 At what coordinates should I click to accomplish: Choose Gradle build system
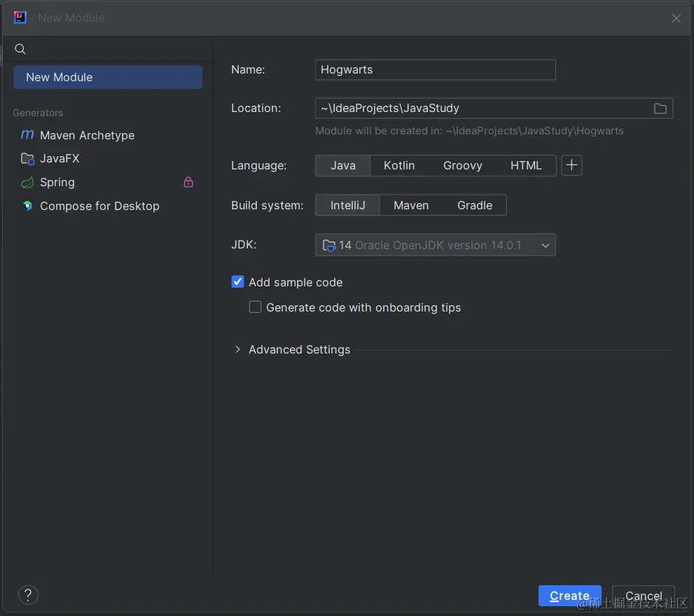tap(475, 205)
